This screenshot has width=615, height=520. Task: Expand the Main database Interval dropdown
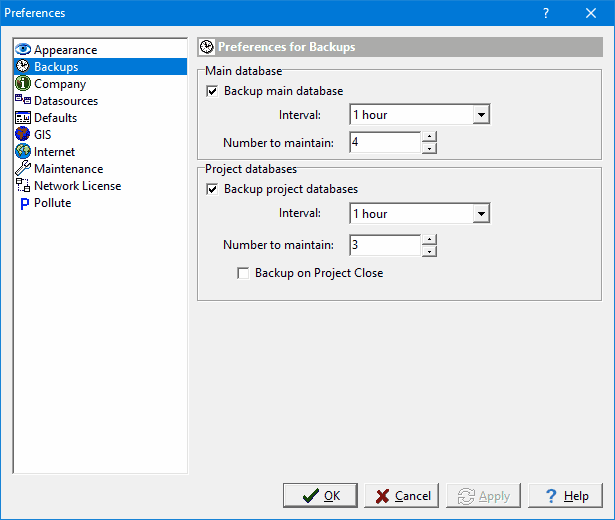(481, 115)
